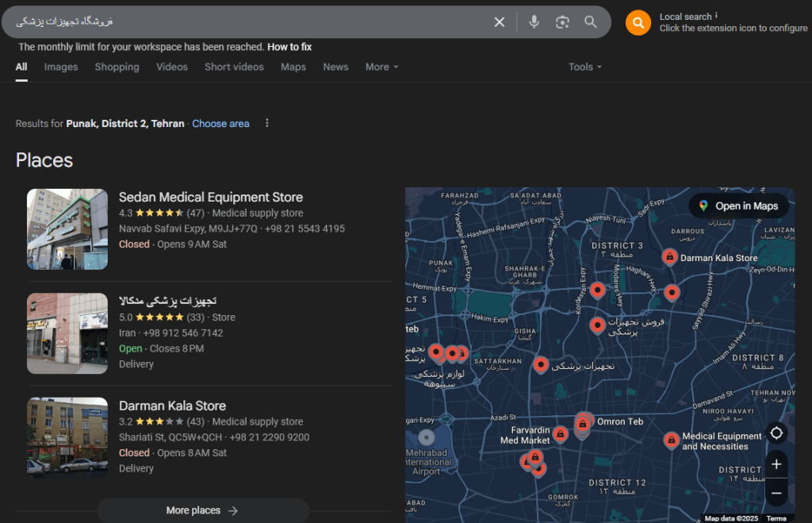This screenshot has width=812, height=523.
Task: Click the orange Local search extension icon
Action: (638, 23)
